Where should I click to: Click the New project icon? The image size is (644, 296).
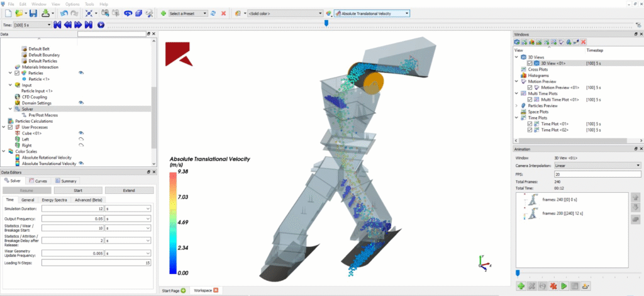[8, 13]
